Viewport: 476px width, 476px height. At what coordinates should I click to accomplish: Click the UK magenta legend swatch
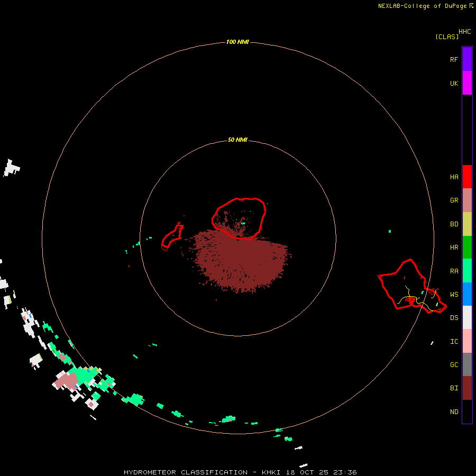[467, 83]
